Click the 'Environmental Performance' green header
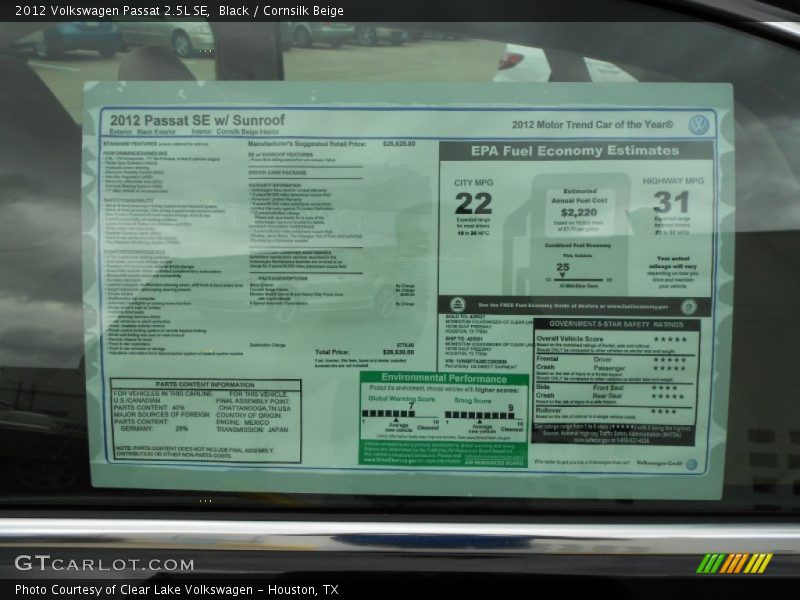The image size is (800, 600). pyautogui.click(x=444, y=378)
